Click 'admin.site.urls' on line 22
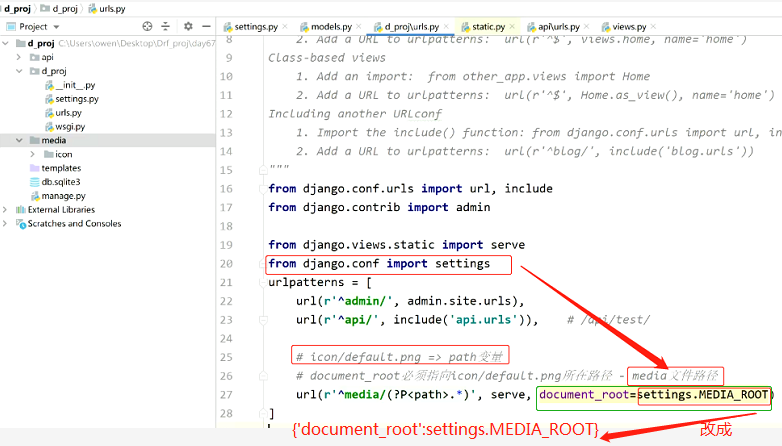Image resolution: width=782 pixels, height=446 pixels. (x=459, y=301)
